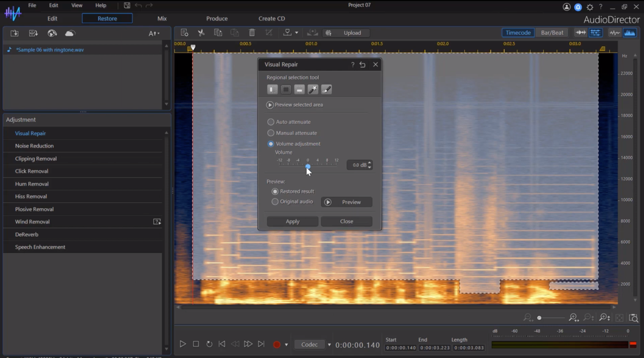Click the batch import icon in library panel

point(33,33)
